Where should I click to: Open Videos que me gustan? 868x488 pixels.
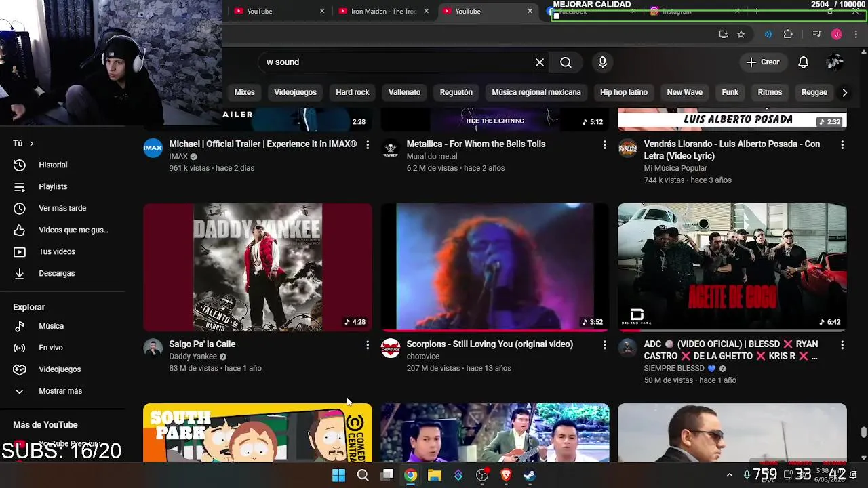(x=62, y=230)
